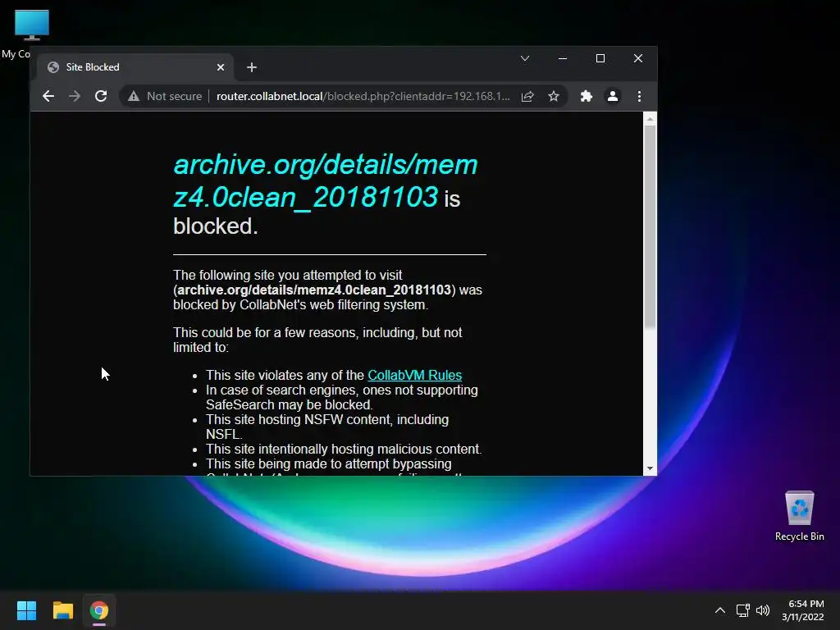Click the blocked archive.org URL heading
Image resolution: width=840 pixels, height=630 pixels.
[x=325, y=181]
